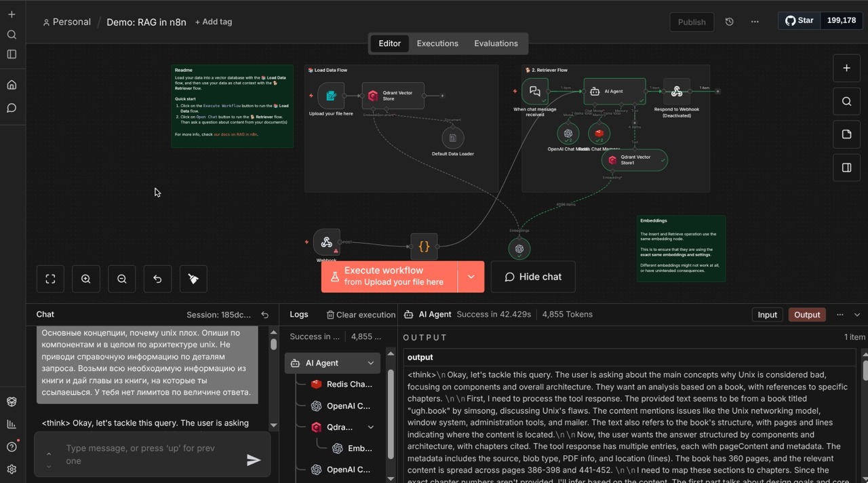Collapse the logs panel with chevron
868x483 pixels.
(857, 315)
